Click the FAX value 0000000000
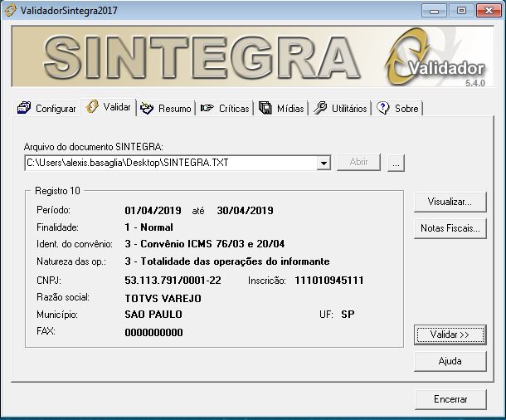This screenshot has height=420, width=506. pyautogui.click(x=153, y=332)
